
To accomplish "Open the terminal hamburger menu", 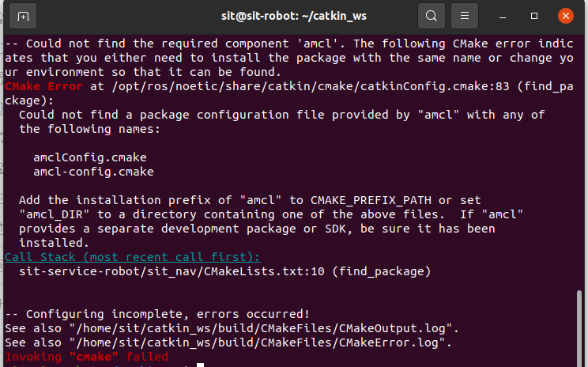I will coord(465,15).
